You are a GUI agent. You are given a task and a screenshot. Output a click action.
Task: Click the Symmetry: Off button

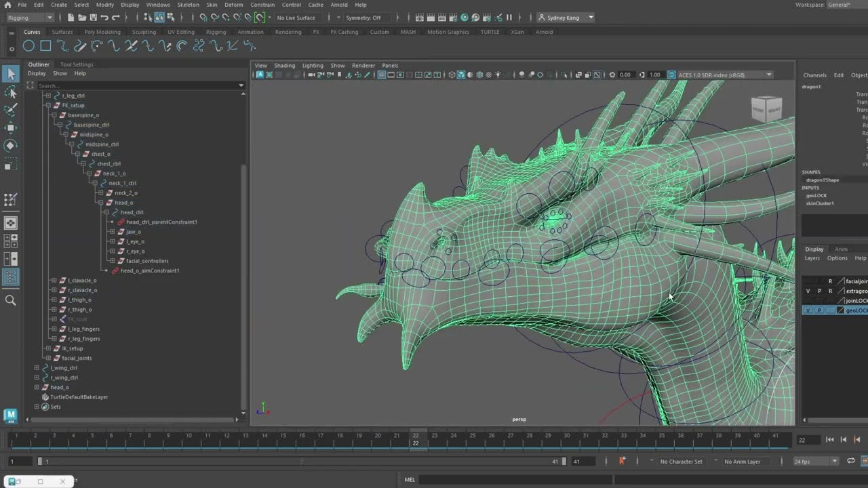point(363,18)
